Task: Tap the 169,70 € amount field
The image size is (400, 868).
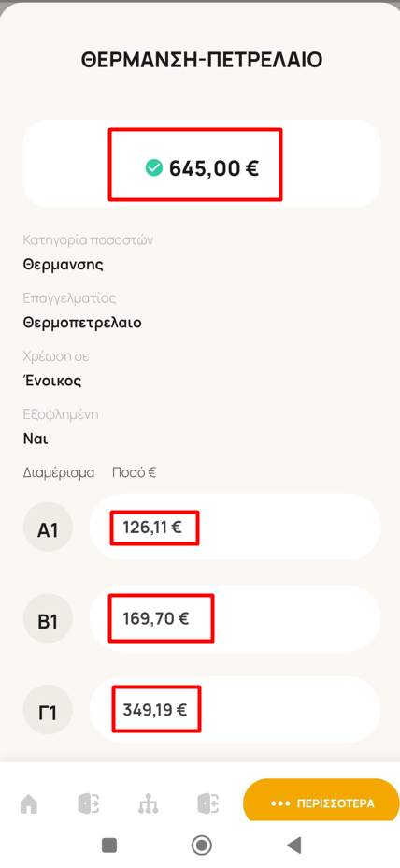Action: [235, 618]
